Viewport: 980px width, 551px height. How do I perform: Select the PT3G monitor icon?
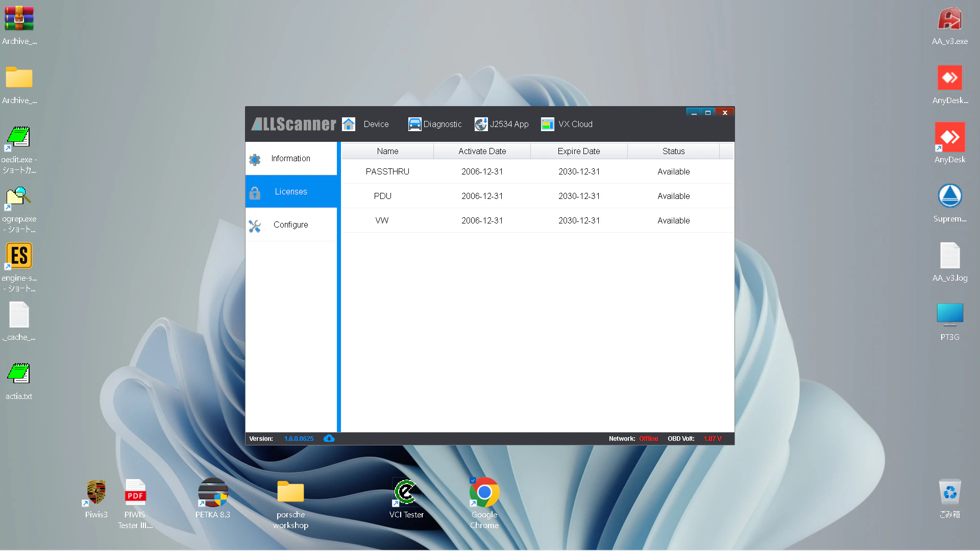tap(950, 314)
